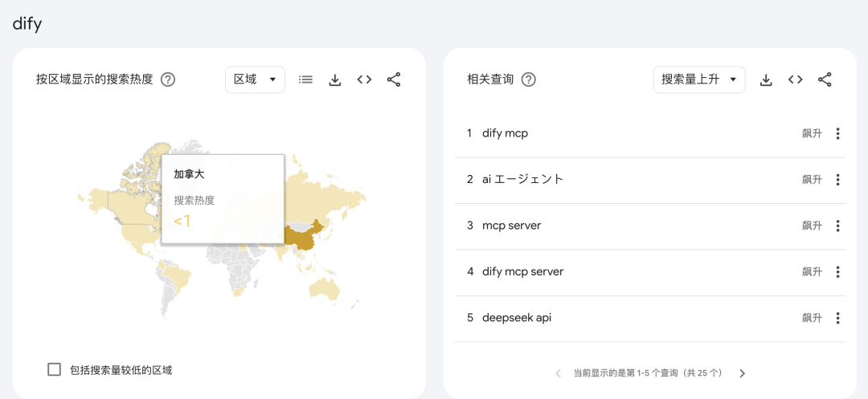Open more options for dify mcp

(x=837, y=134)
